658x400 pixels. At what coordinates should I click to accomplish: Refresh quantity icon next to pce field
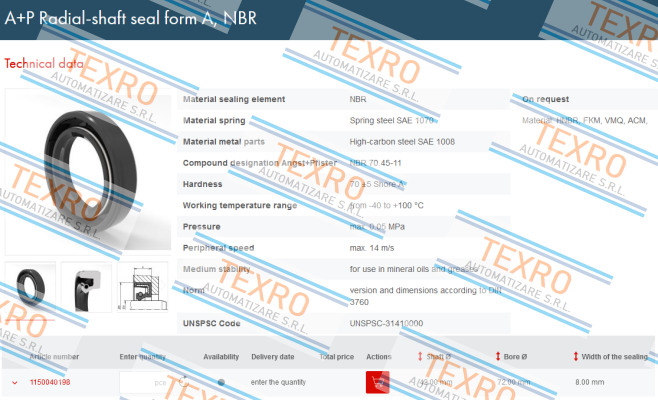click(x=184, y=382)
